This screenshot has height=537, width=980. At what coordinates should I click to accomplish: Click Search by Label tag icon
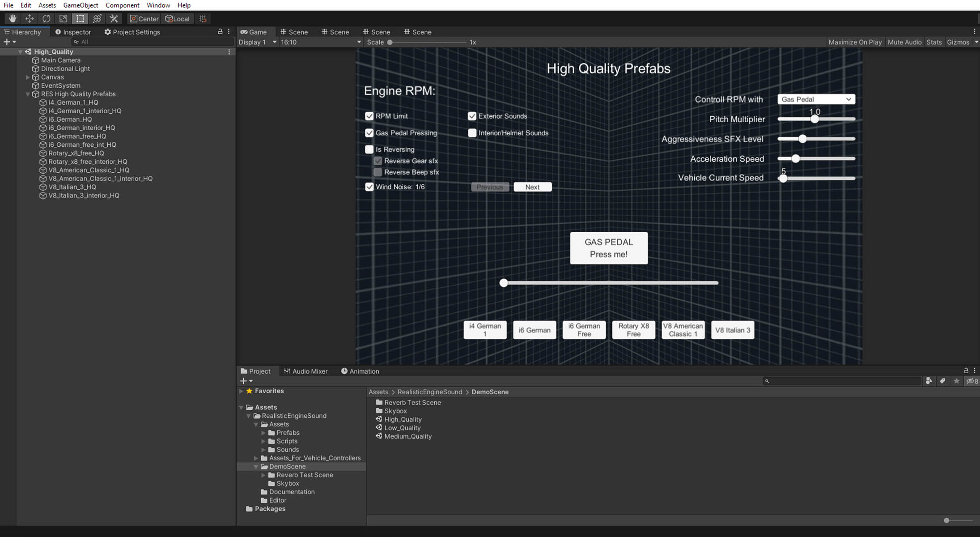942,381
